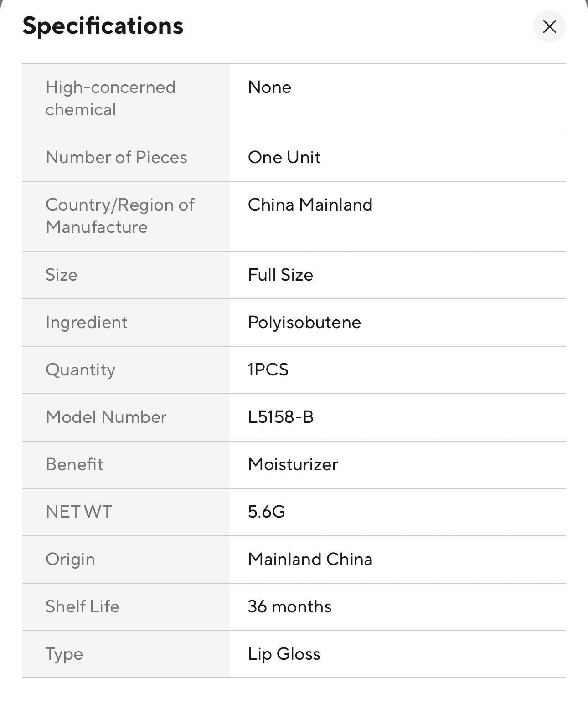Click the One Unit value
Image resolution: width=588 pixels, height=724 pixels.
[x=284, y=157]
